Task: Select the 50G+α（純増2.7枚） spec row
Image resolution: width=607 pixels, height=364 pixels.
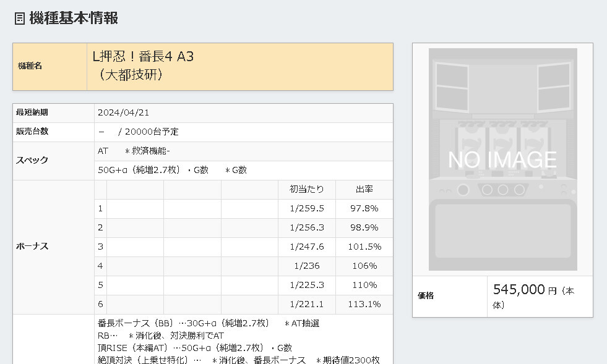Action: click(x=244, y=170)
